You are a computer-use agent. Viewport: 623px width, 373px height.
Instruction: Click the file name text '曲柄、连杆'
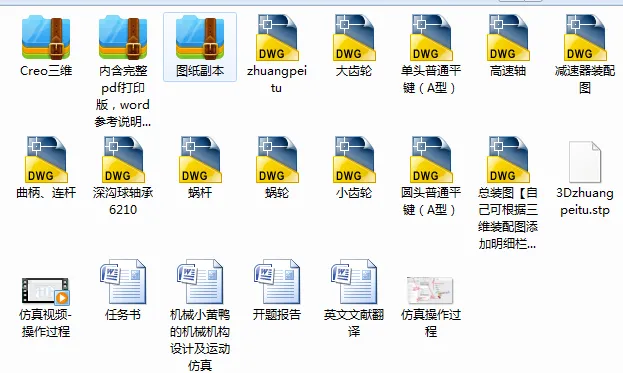coord(46,193)
